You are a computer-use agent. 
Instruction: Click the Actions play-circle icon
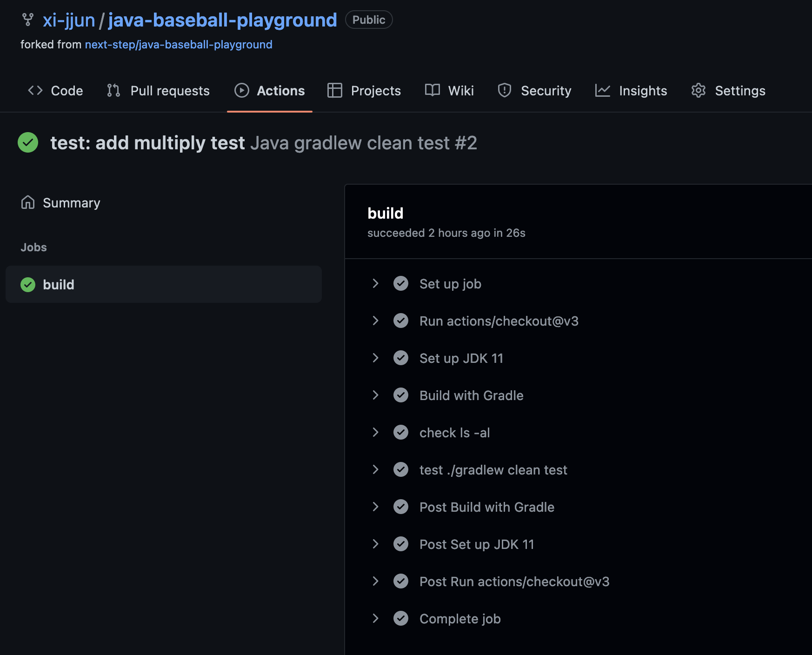tap(241, 90)
